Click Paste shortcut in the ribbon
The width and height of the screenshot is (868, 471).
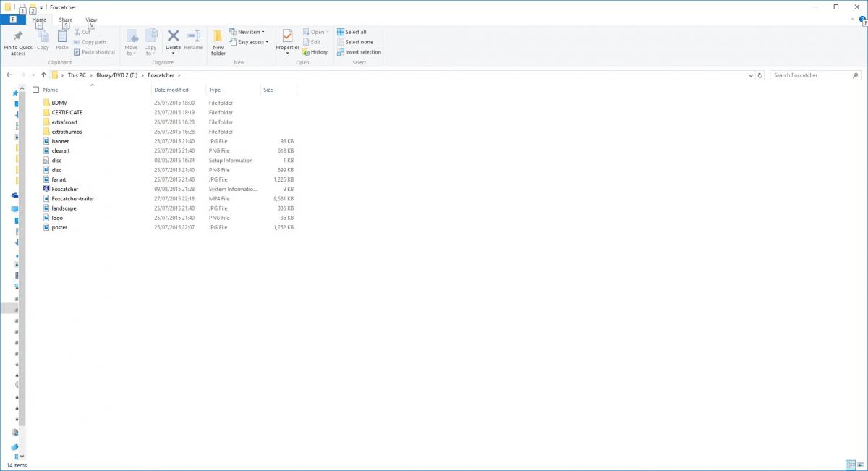(94, 52)
